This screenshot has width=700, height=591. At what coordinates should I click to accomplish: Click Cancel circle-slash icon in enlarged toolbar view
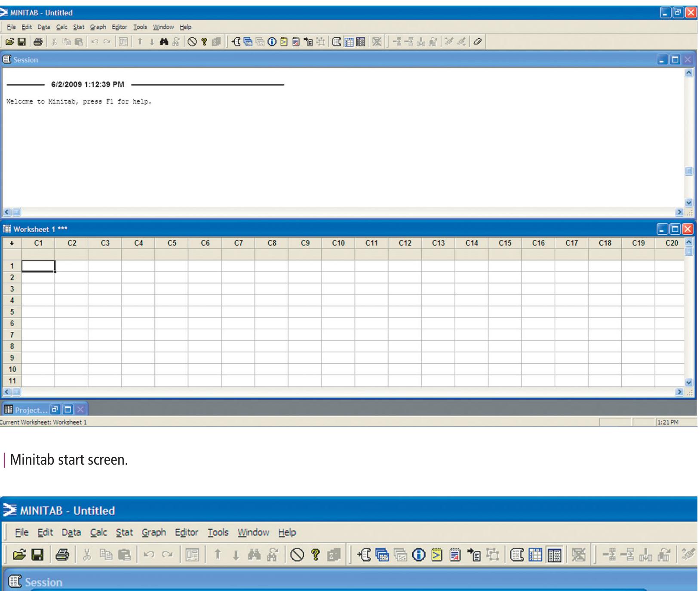click(297, 555)
